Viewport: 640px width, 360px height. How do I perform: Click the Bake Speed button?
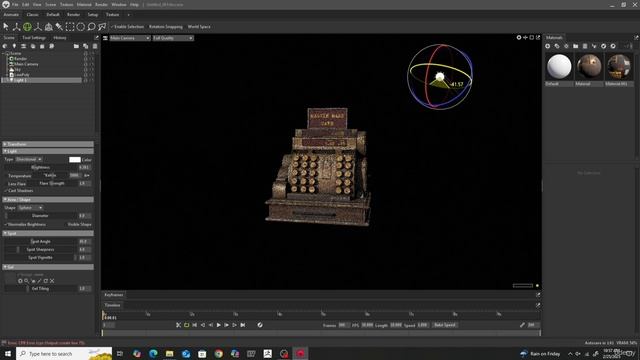point(444,325)
